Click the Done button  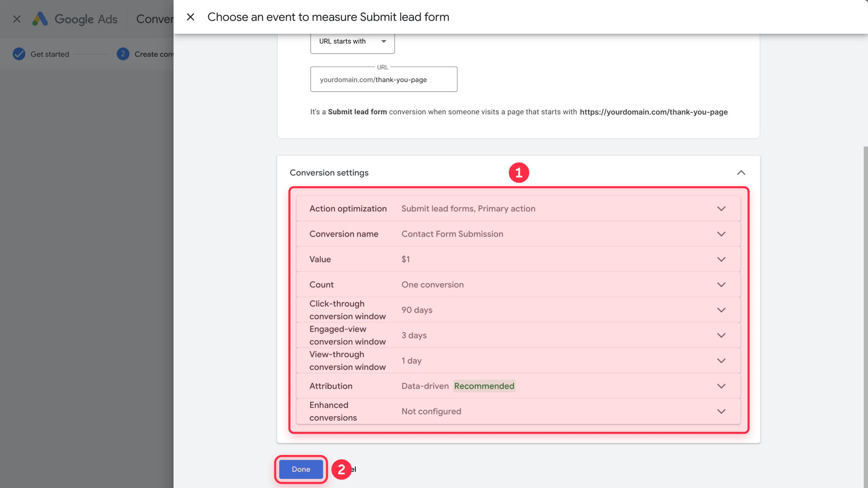[x=300, y=469]
